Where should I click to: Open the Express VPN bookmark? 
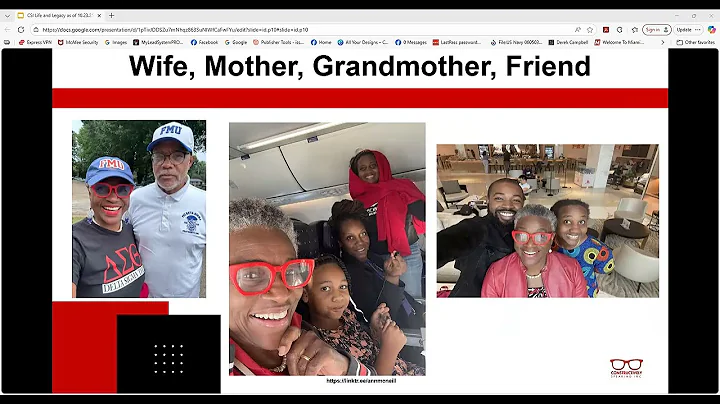coord(35,42)
